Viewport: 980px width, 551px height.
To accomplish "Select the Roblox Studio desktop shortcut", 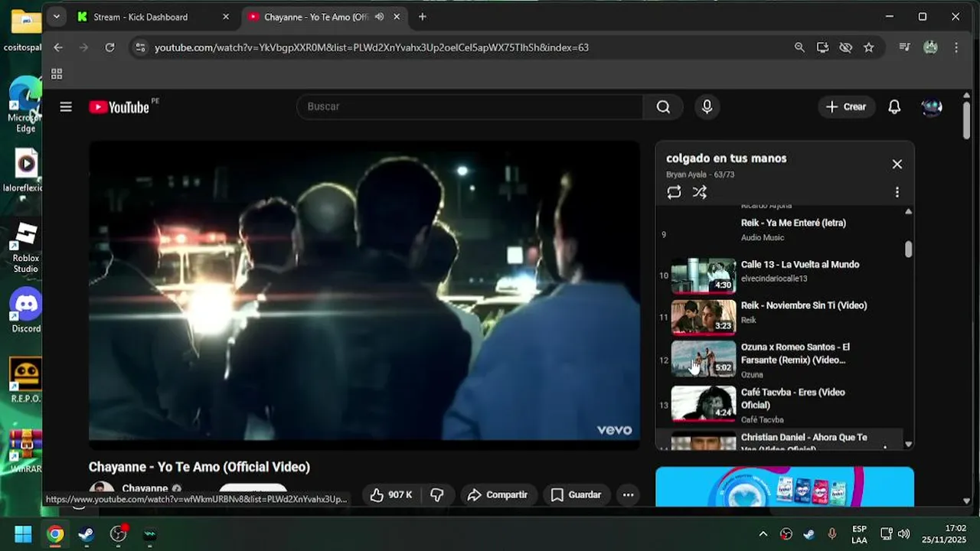I will [26, 248].
